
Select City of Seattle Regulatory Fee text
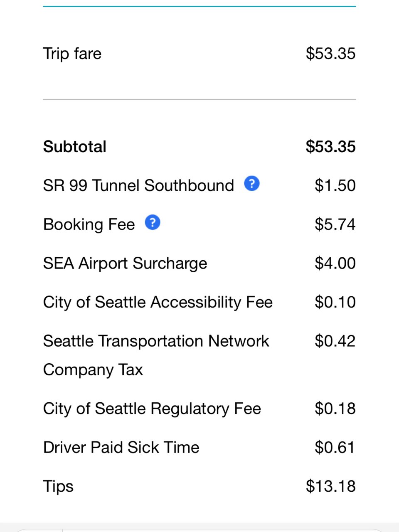[152, 409]
